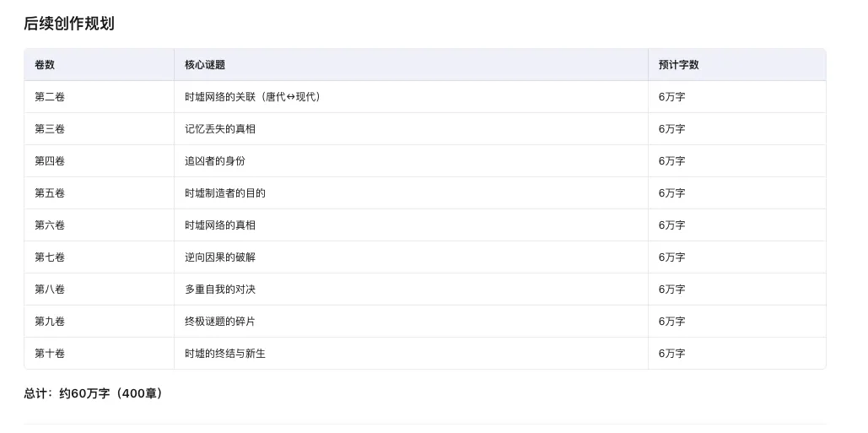The width and height of the screenshot is (868, 433).
Task: Select the 多重自我的对决 cell
Action: [220, 290]
